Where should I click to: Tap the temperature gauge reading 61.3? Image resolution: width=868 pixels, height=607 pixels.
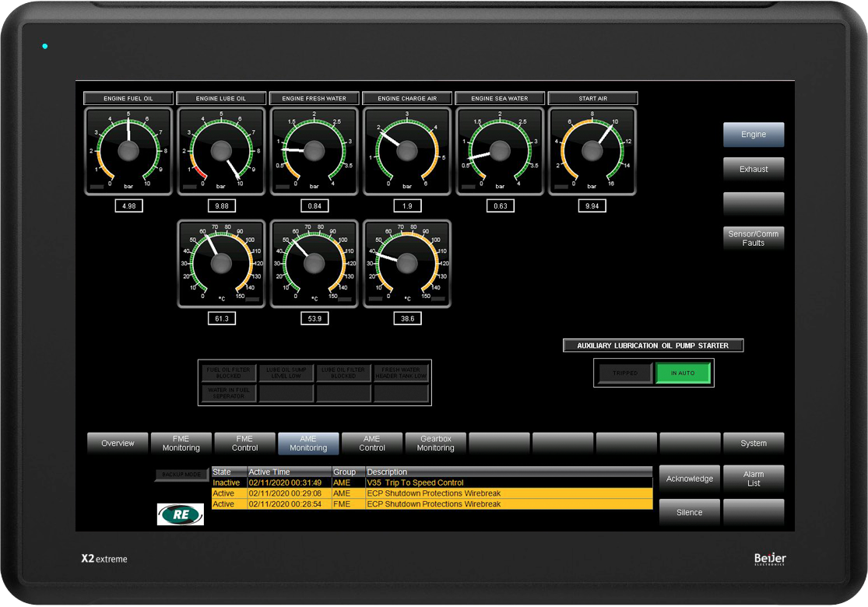pyautogui.click(x=221, y=264)
